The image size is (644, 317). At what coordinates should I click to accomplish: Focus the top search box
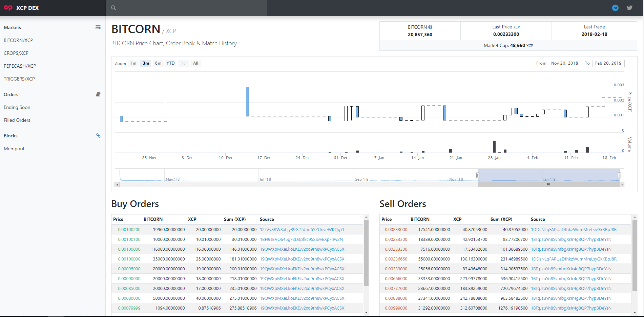click(x=186, y=8)
